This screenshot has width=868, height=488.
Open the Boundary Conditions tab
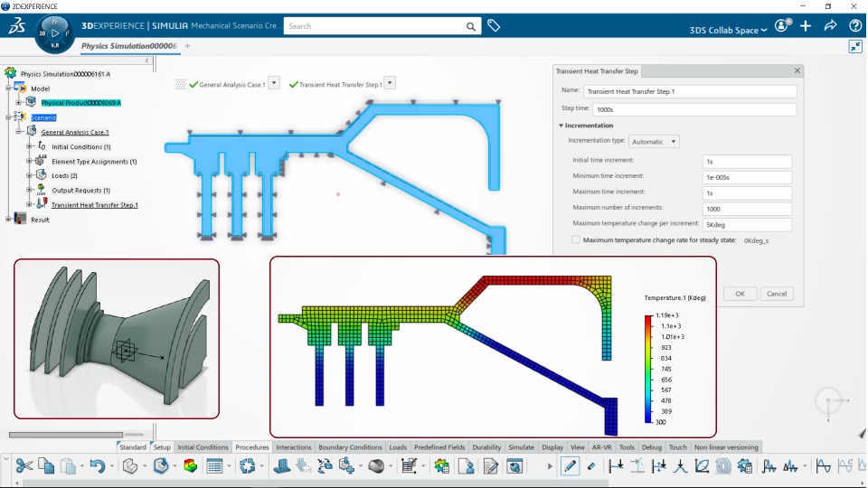click(350, 447)
